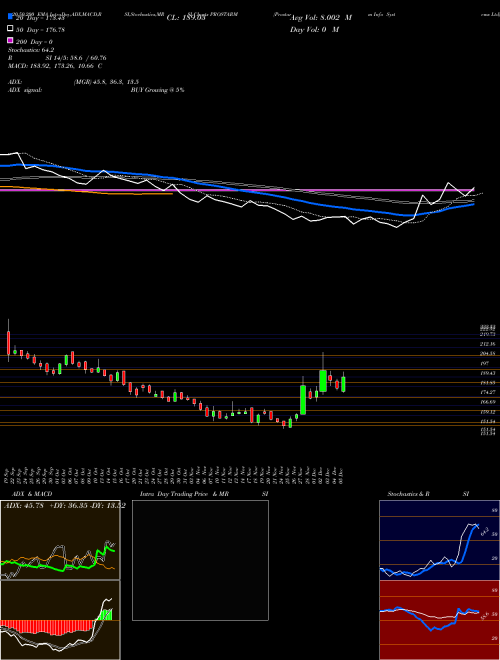The image size is (500, 660).
Task: Click the 212.36 price axis label
Action: 487,344
